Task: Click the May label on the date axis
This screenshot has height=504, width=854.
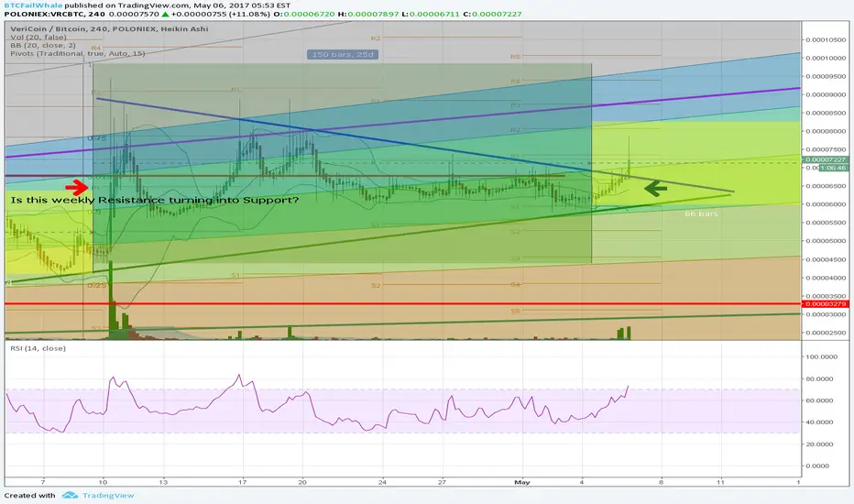Action: coord(521,482)
